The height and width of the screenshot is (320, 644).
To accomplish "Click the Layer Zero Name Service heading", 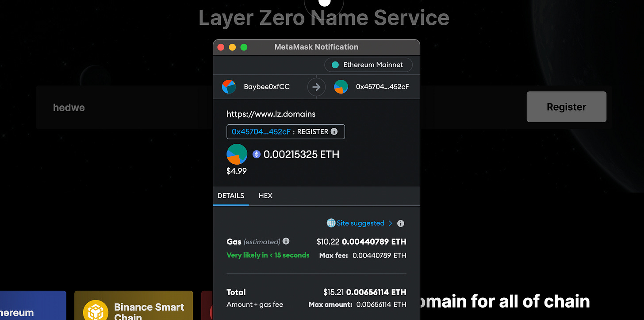I will pos(324,18).
